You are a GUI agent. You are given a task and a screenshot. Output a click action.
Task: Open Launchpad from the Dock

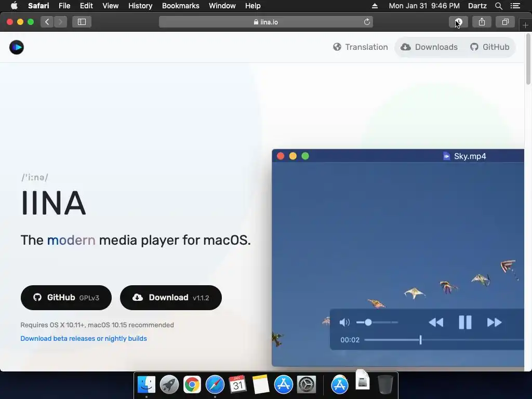(x=169, y=384)
